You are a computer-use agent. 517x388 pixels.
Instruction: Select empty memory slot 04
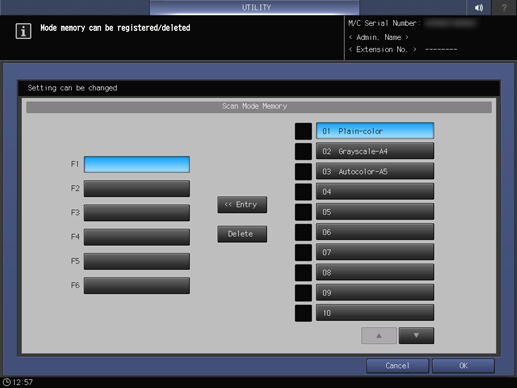pos(375,192)
